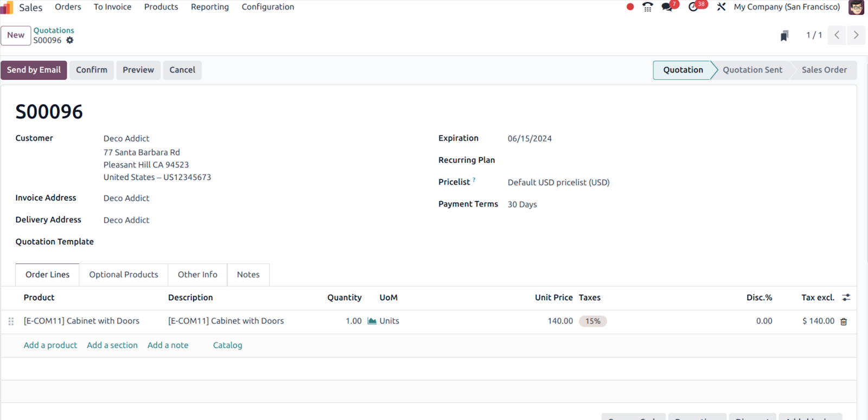This screenshot has width=868, height=420.
Task: Open Delivery Address dropdown Deco Addict
Action: [x=126, y=220]
